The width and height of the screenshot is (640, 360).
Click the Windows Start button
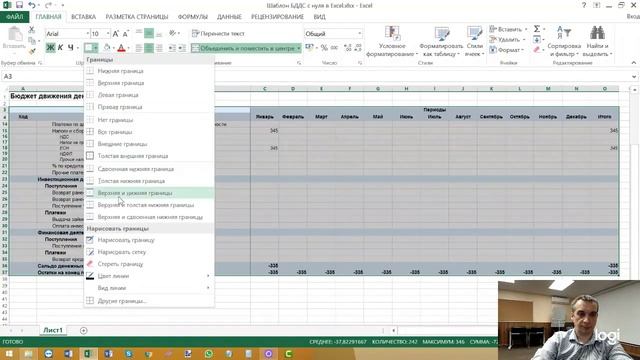[9, 353]
